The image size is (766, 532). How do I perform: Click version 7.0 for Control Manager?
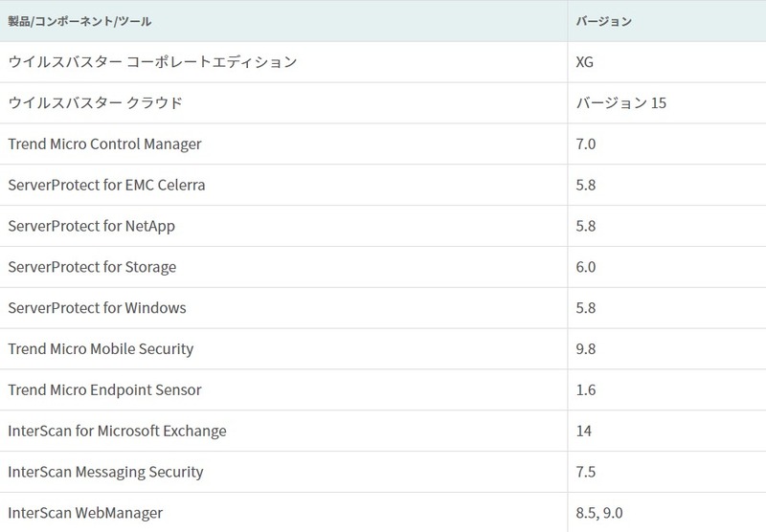pyautogui.click(x=586, y=144)
